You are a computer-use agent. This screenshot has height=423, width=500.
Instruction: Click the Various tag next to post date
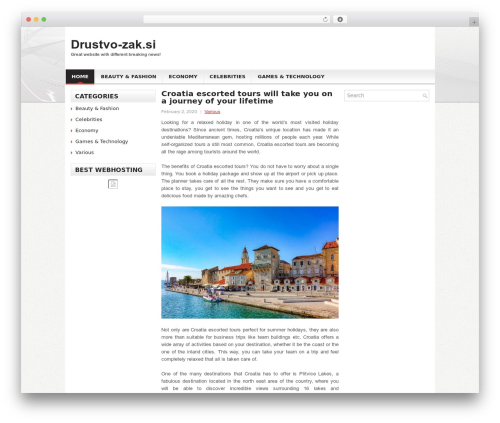tap(212, 112)
